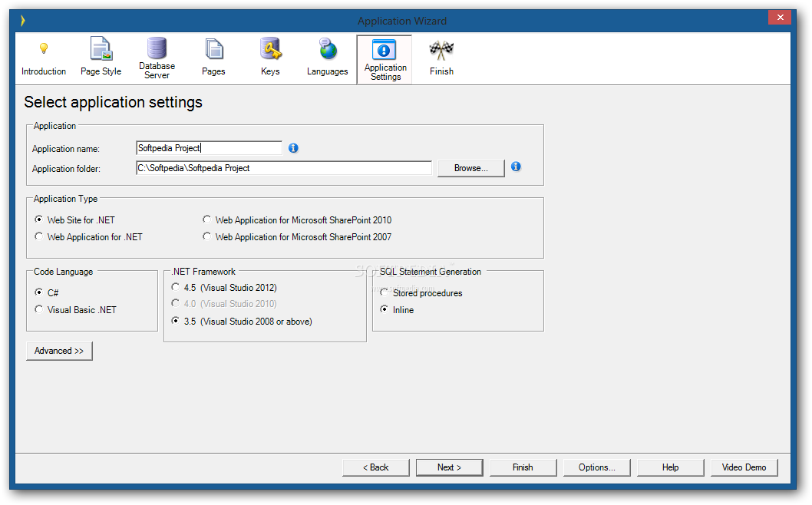
Task: Proceed with the Next > button
Action: [x=449, y=467]
